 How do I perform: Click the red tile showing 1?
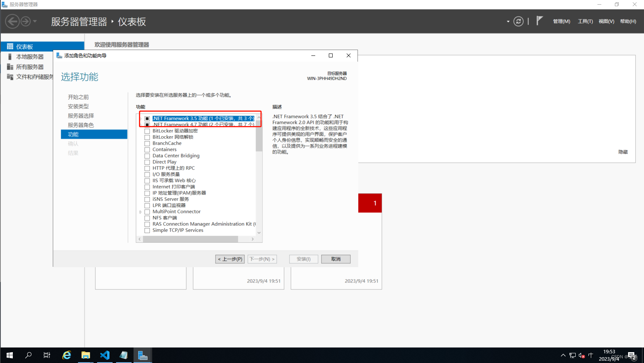coord(370,203)
